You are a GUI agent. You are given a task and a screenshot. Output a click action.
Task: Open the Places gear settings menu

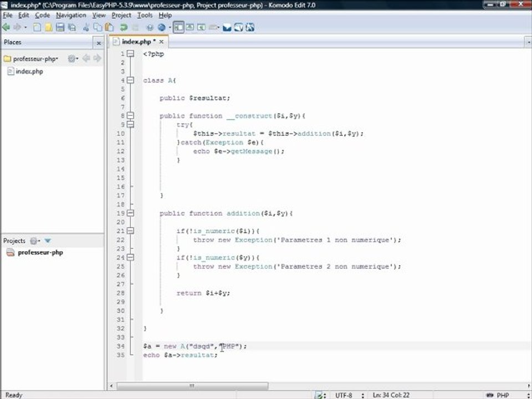(73, 59)
